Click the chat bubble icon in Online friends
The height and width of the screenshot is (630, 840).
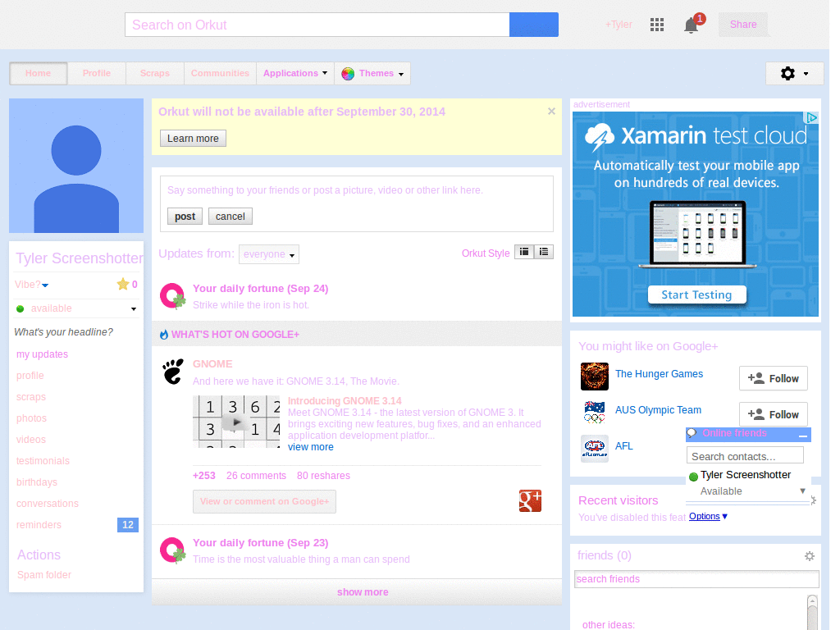(x=692, y=433)
